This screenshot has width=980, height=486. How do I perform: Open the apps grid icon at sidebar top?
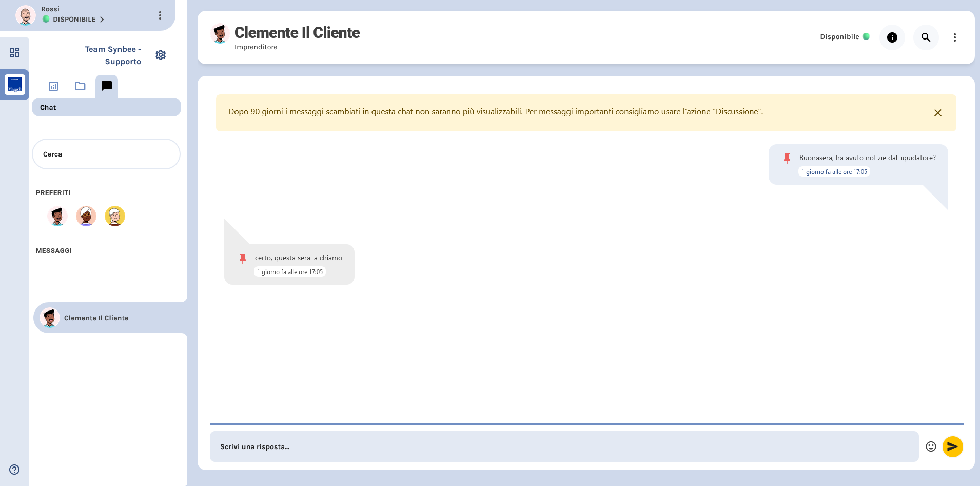(14, 52)
